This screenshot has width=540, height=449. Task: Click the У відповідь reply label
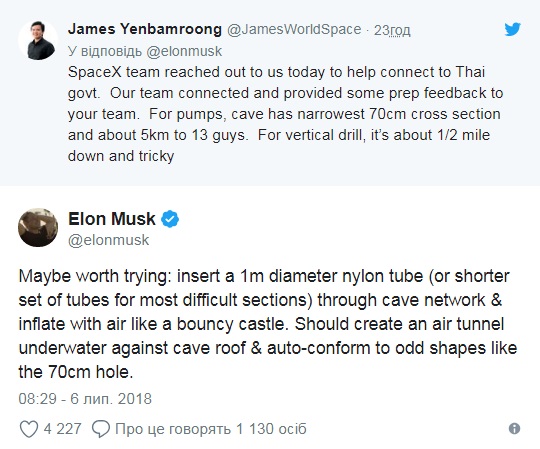(105, 51)
